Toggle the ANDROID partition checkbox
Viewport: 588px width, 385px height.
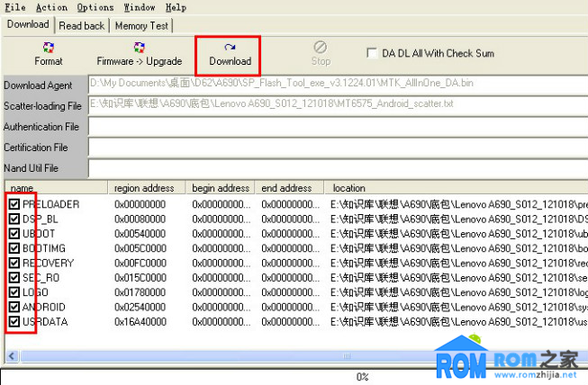click(14, 307)
